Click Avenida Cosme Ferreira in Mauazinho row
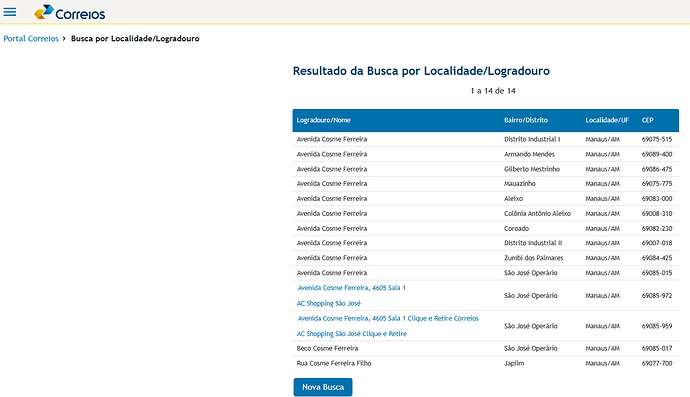Viewport: 690px width, 397px height. [332, 184]
